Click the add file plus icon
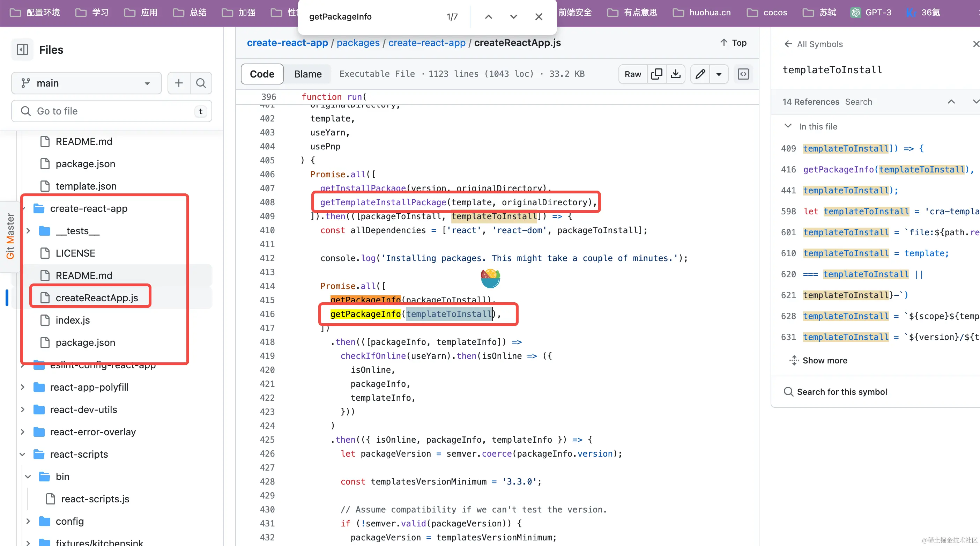This screenshot has height=546, width=980. pos(178,83)
